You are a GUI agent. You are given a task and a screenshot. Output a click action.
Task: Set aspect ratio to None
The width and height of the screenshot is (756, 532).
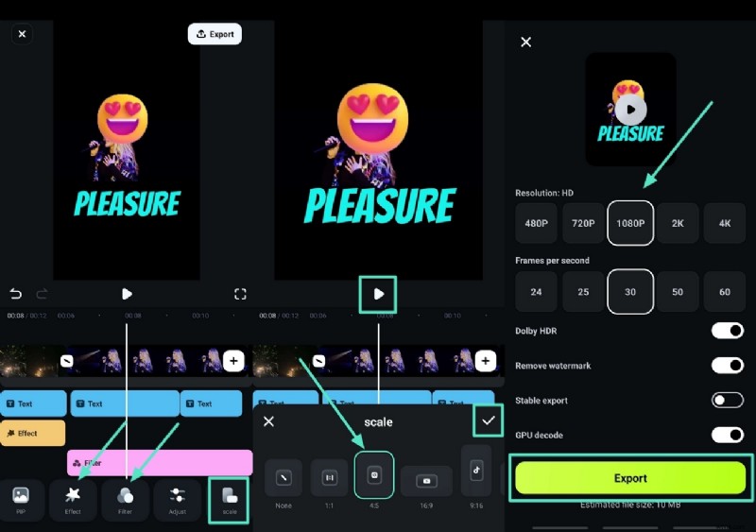[x=283, y=478]
